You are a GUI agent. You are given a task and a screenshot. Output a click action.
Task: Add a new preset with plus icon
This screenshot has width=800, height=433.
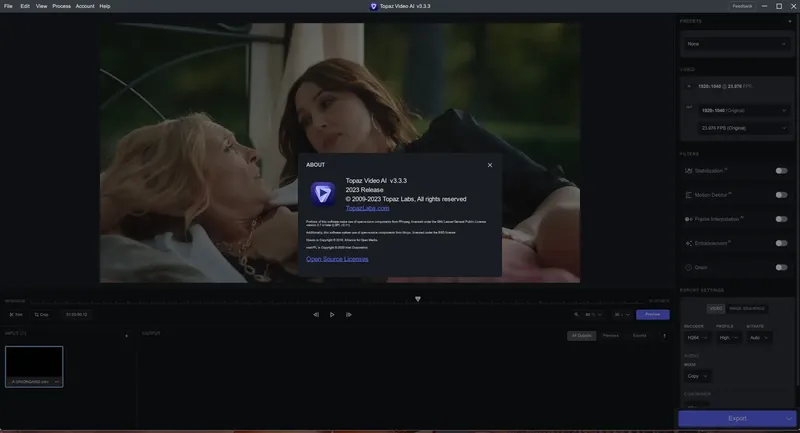tap(790, 21)
